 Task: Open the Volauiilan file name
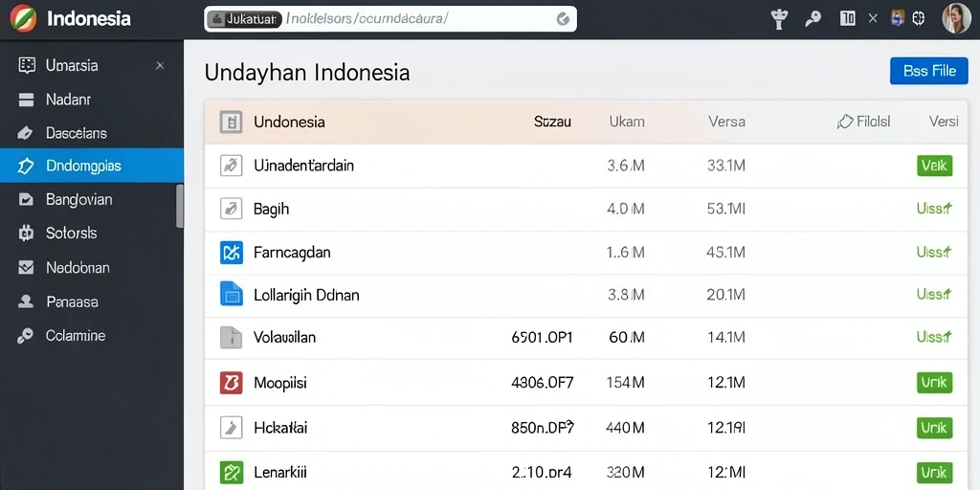(x=284, y=338)
